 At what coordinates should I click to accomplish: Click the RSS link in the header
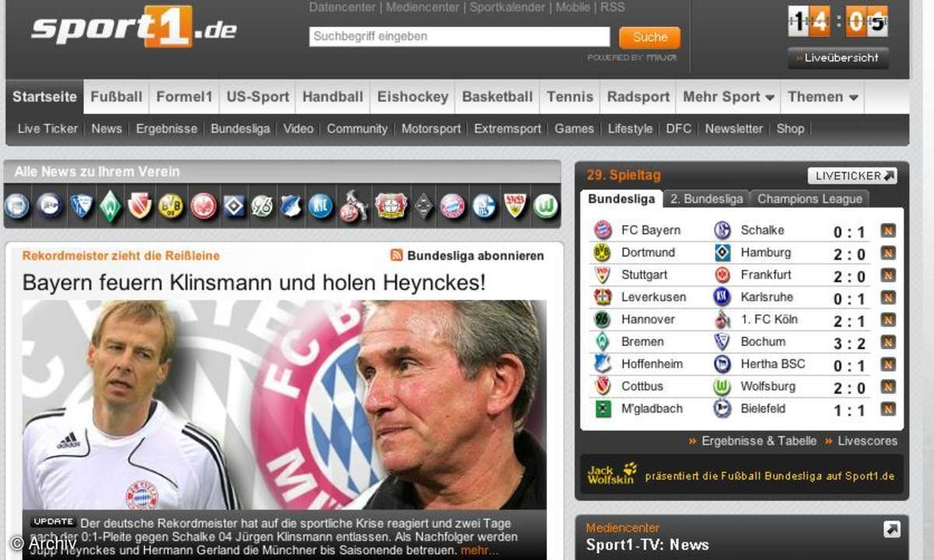click(x=612, y=7)
